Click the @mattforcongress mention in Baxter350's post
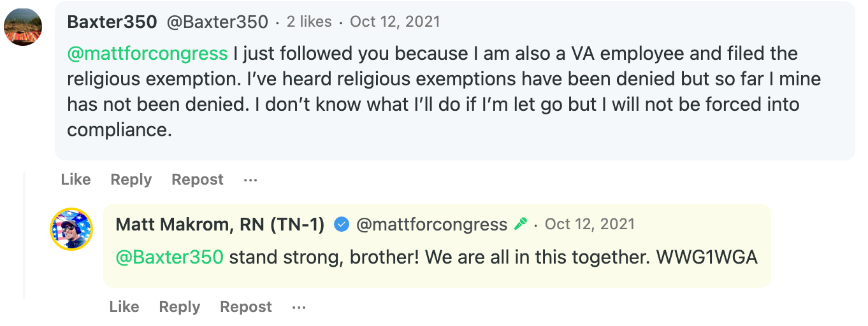Viewport: 868px width, 326px height. [x=147, y=53]
